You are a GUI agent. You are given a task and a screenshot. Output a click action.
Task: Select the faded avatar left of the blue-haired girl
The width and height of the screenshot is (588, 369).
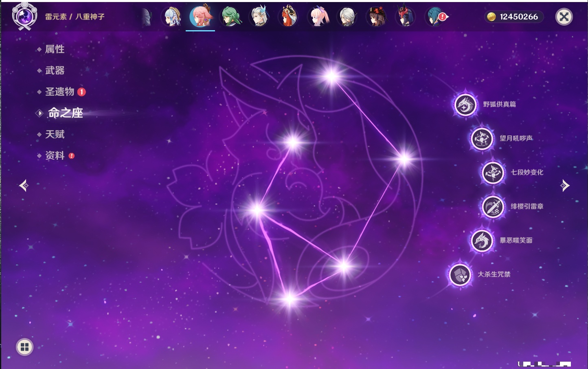pyautogui.click(x=147, y=17)
